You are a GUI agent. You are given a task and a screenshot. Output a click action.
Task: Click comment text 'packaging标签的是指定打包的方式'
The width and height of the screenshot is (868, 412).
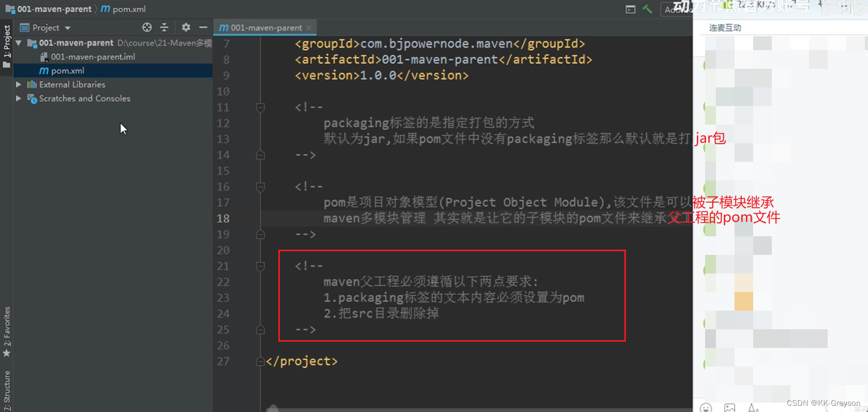[x=429, y=123]
